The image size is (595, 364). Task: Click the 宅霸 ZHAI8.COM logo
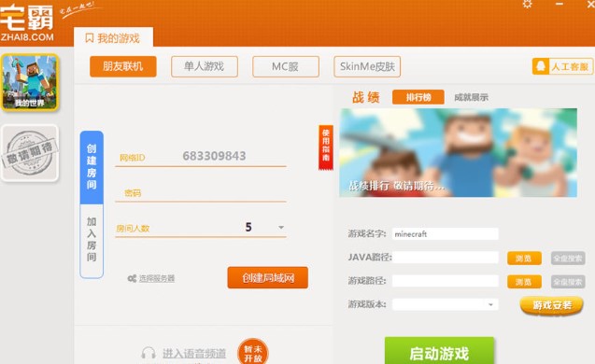point(27,22)
